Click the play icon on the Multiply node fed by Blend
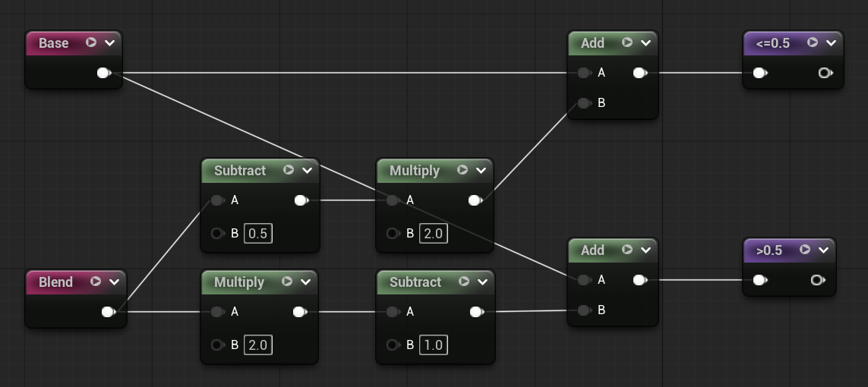Image resolution: width=868 pixels, height=387 pixels. coord(287,282)
